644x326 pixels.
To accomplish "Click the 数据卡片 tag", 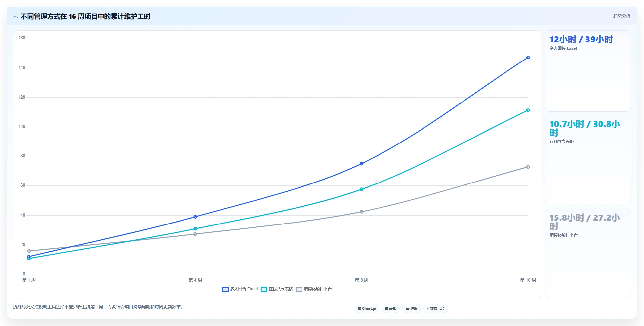I will (x=436, y=308).
